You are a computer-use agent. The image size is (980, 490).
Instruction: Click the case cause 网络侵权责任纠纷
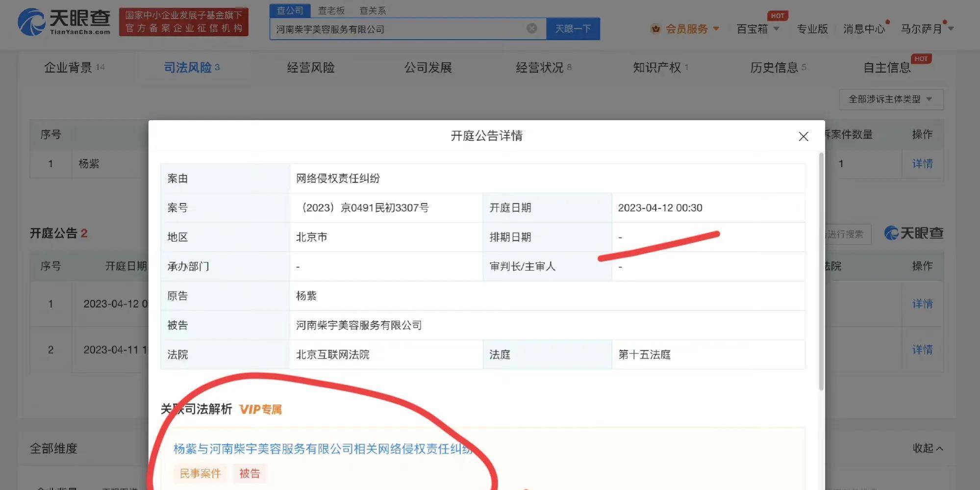pyautogui.click(x=338, y=178)
